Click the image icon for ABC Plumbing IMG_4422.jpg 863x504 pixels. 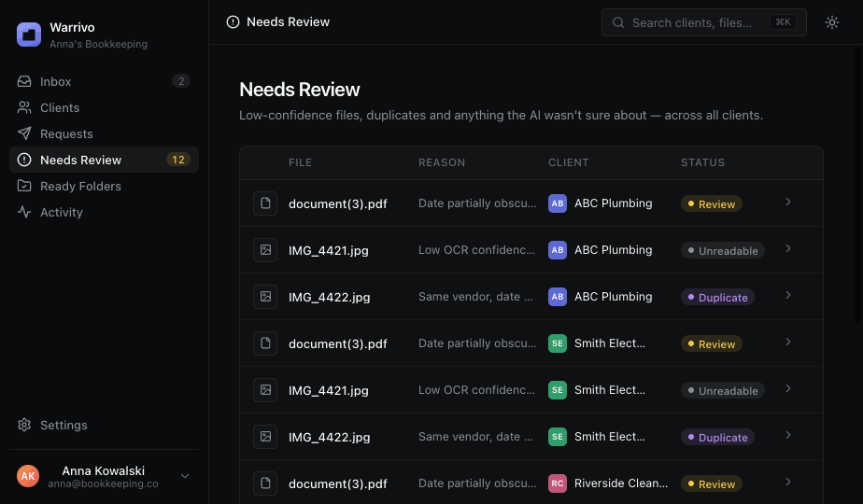coord(265,297)
